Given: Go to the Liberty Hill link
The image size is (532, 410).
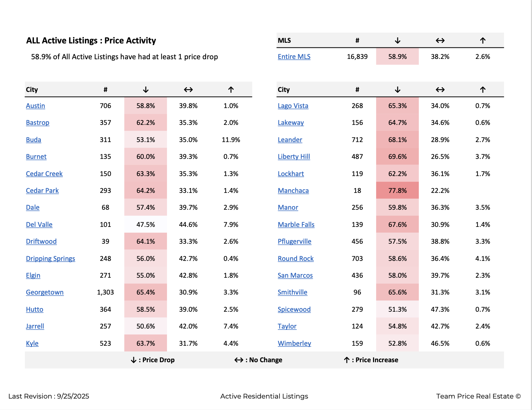Looking at the screenshot, I should coord(294,157).
